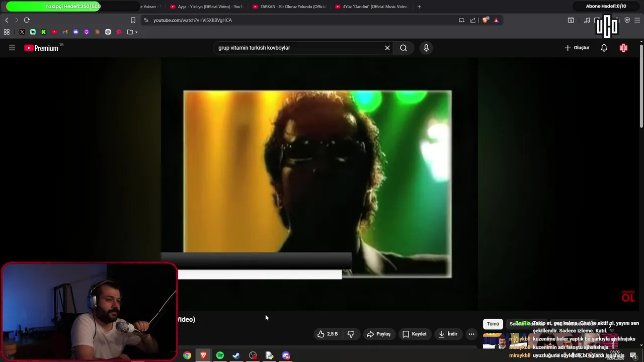
Task: Open the bookmark folder named x
Action: (133, 32)
